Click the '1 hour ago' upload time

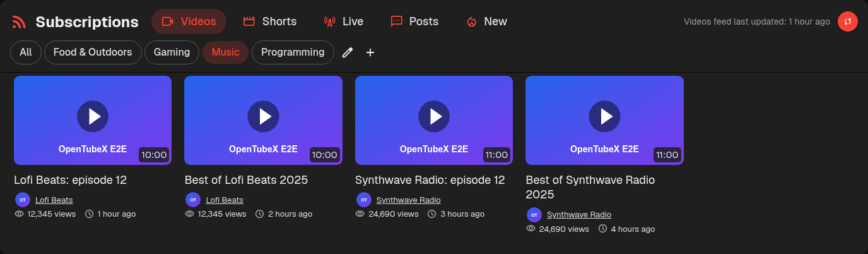tap(117, 214)
